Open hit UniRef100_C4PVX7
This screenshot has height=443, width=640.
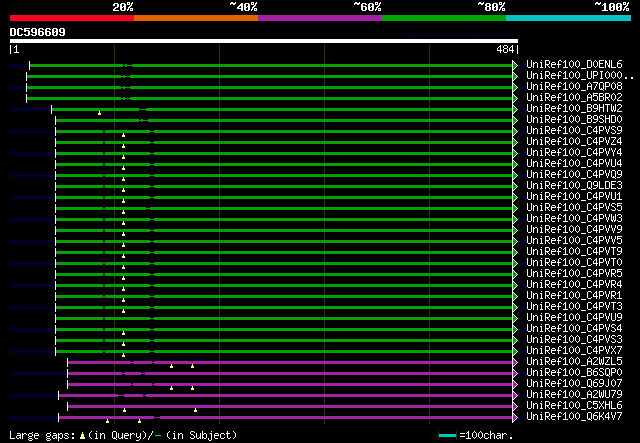(x=574, y=351)
